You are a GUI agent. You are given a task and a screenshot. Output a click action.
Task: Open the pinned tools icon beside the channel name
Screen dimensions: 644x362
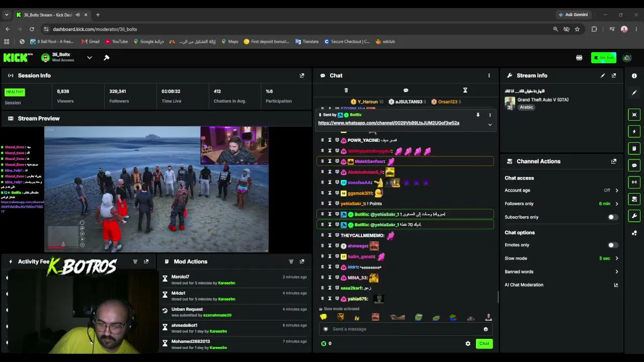(x=107, y=58)
